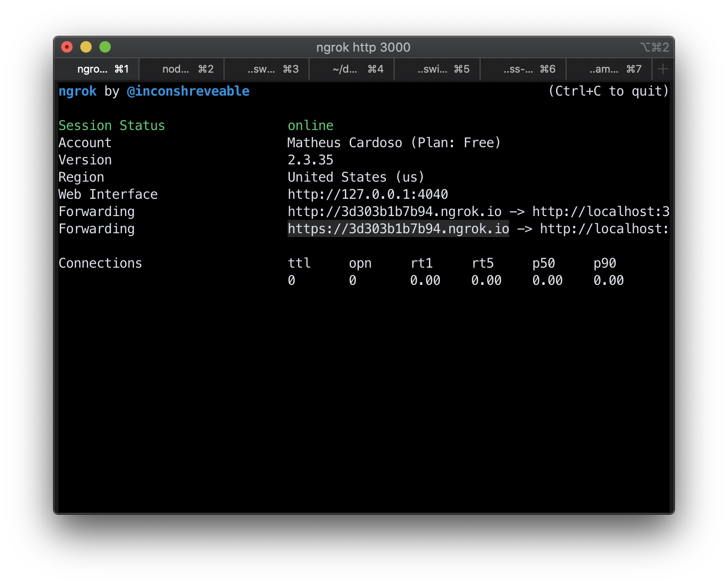Click the highlighted https://3d303b1b7b94.ngrok.io URL
Screen dimensions: 728x585
click(398, 229)
